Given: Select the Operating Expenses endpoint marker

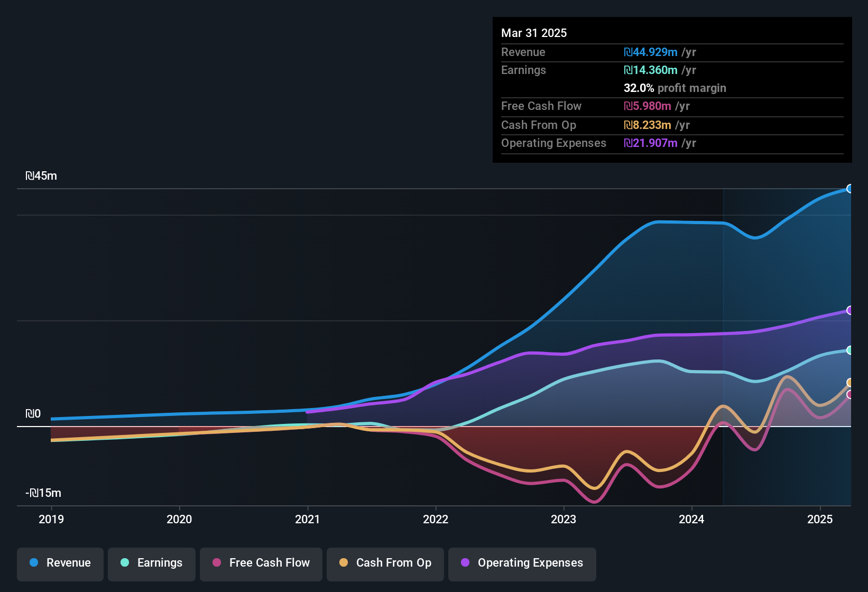Looking at the screenshot, I should (850, 310).
